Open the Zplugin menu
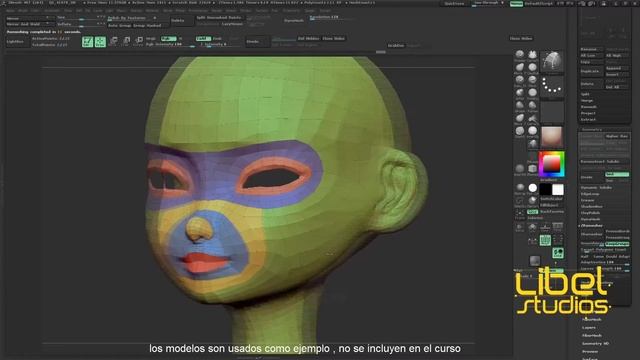This screenshot has height=360, width=640. click(x=309, y=11)
